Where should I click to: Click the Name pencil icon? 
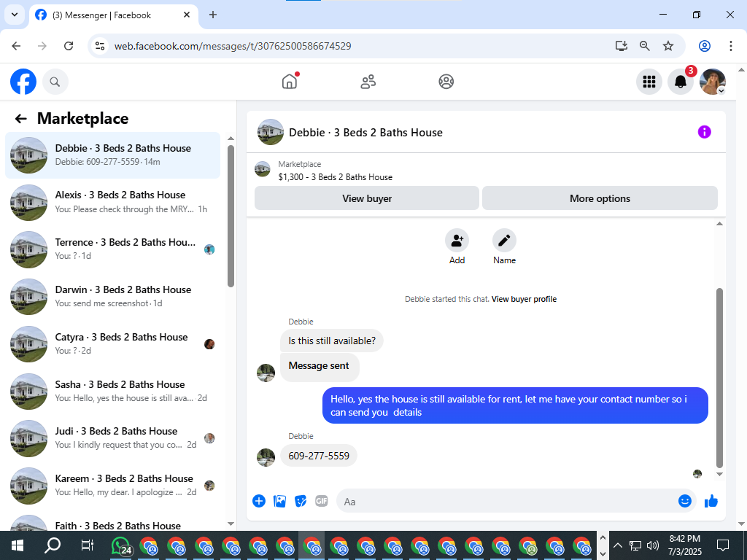(x=504, y=241)
